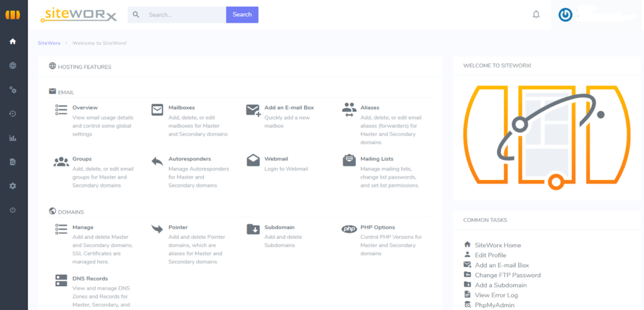
Task: Open the Webmail link
Action: 276,159
